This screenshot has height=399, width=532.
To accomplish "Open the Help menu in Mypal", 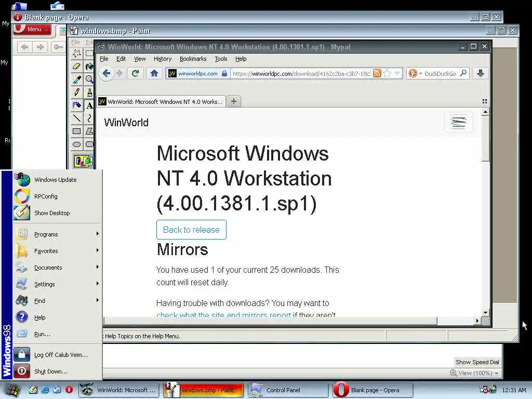I will pos(241,59).
